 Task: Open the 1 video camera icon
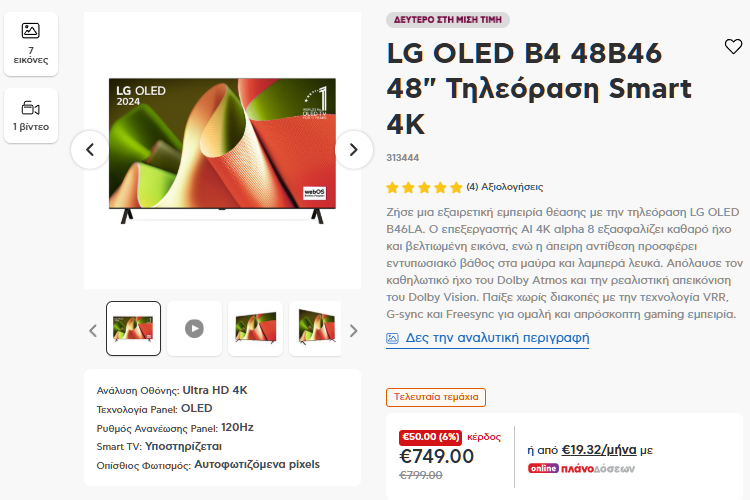coord(31,115)
